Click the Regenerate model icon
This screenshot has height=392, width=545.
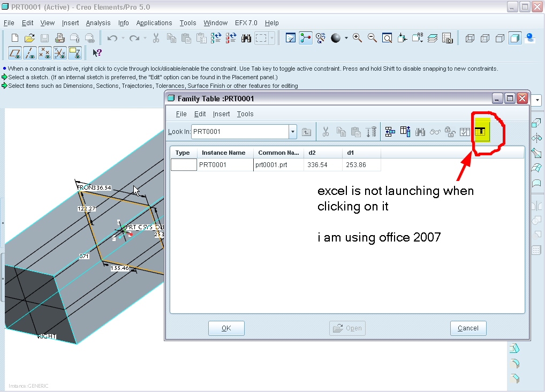pos(216,38)
